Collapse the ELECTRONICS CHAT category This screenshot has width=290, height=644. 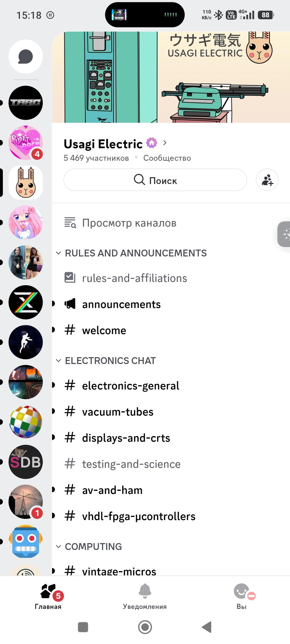(110, 360)
